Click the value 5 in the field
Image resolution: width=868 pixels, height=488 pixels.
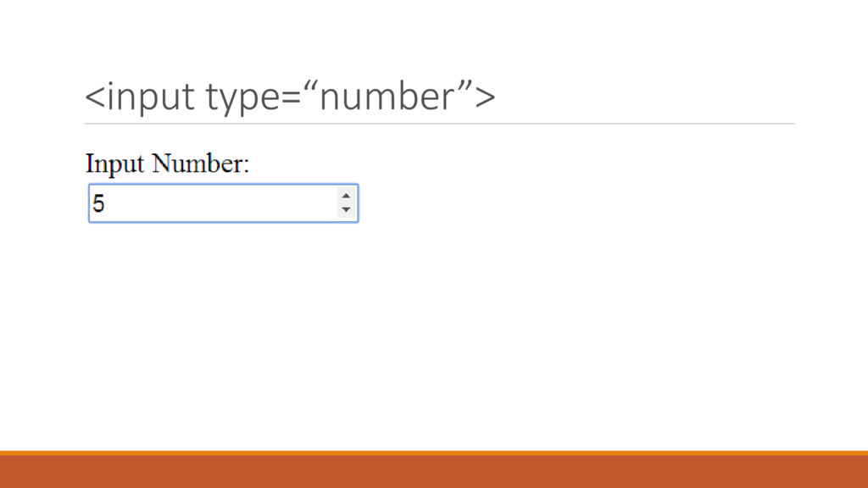point(99,204)
